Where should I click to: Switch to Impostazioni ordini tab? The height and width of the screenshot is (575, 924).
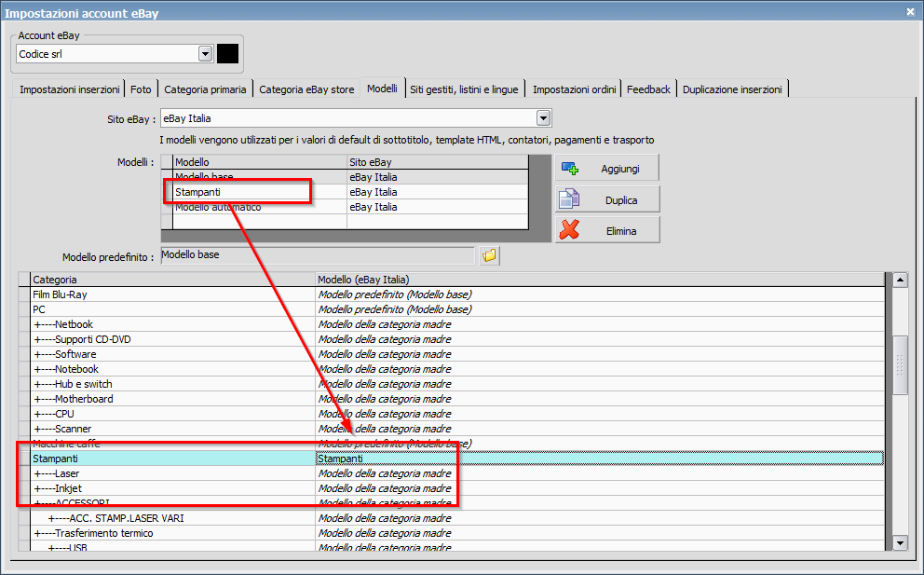pos(574,89)
